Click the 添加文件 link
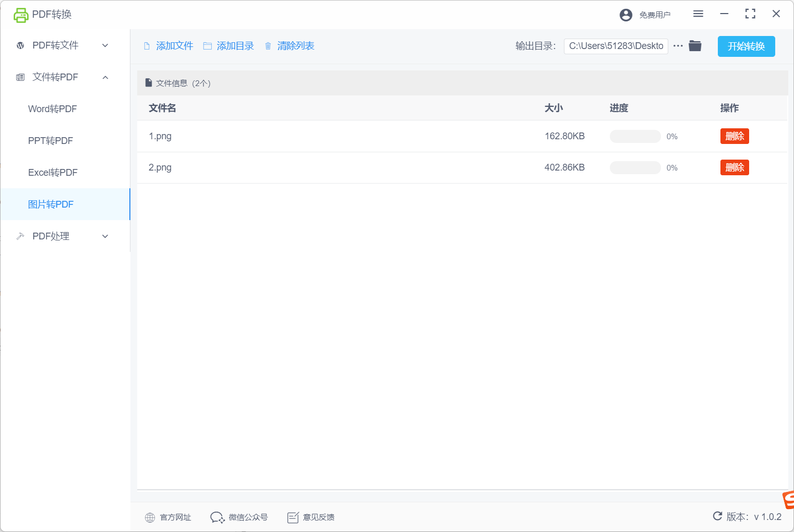Viewport: 794px width, 532px height. click(x=175, y=46)
